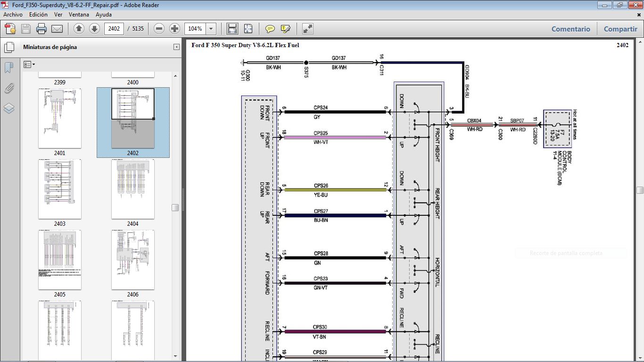Open the Layers panel
This screenshot has width=644, height=362.
point(8,108)
